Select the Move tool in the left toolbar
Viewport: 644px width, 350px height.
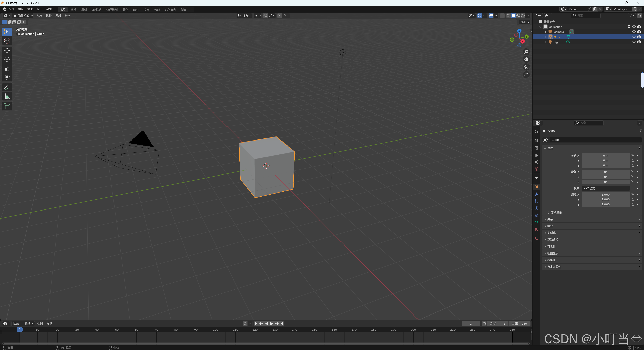[x=7, y=51]
